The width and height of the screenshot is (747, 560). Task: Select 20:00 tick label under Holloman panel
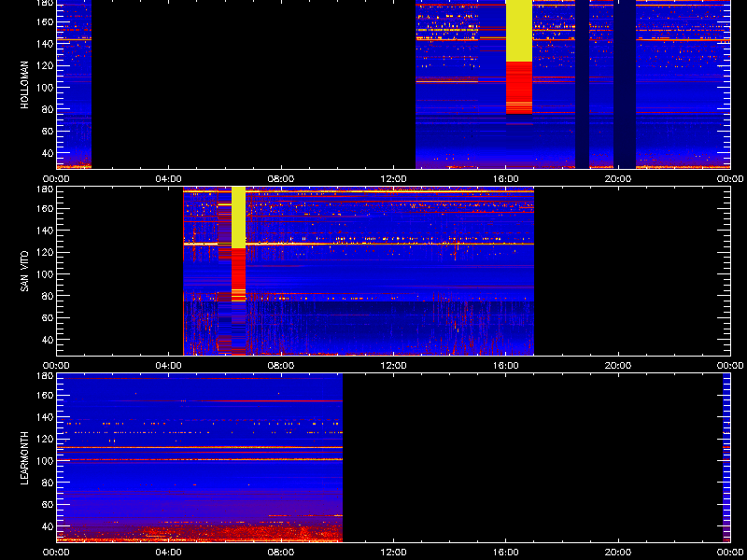pos(618,179)
